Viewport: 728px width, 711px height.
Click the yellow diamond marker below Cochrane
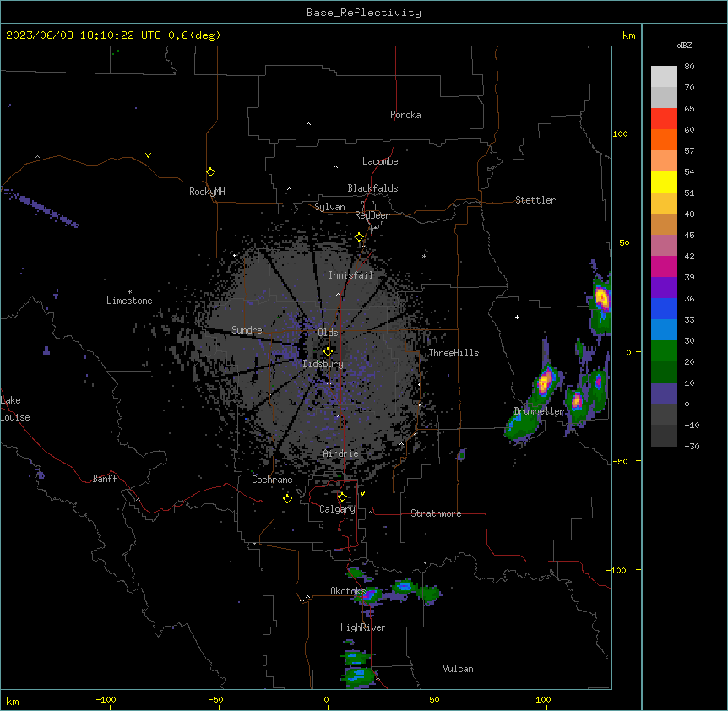[287, 498]
